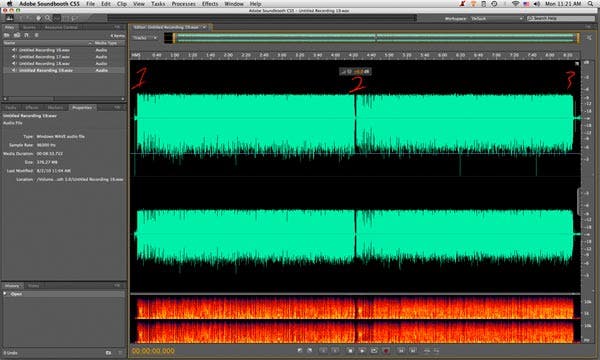Viewport: 600px width, 360px height.
Task: Click the red Record button
Action: (x=386, y=350)
